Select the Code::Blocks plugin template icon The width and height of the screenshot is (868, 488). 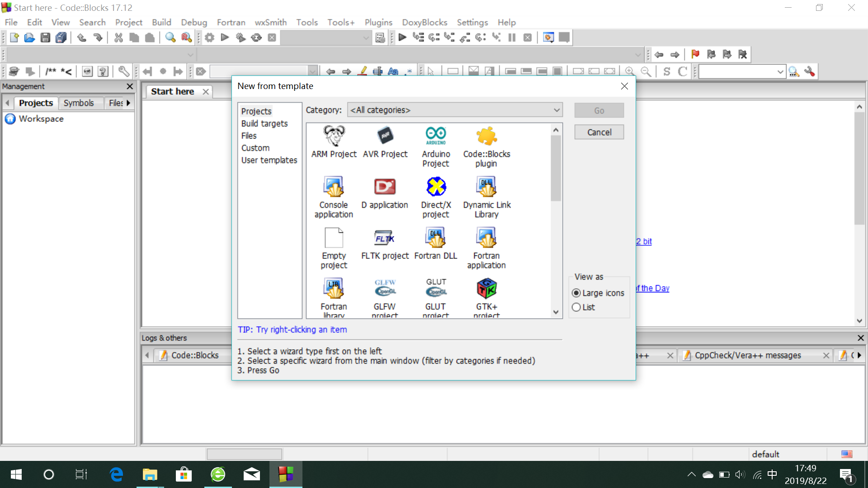[486, 136]
